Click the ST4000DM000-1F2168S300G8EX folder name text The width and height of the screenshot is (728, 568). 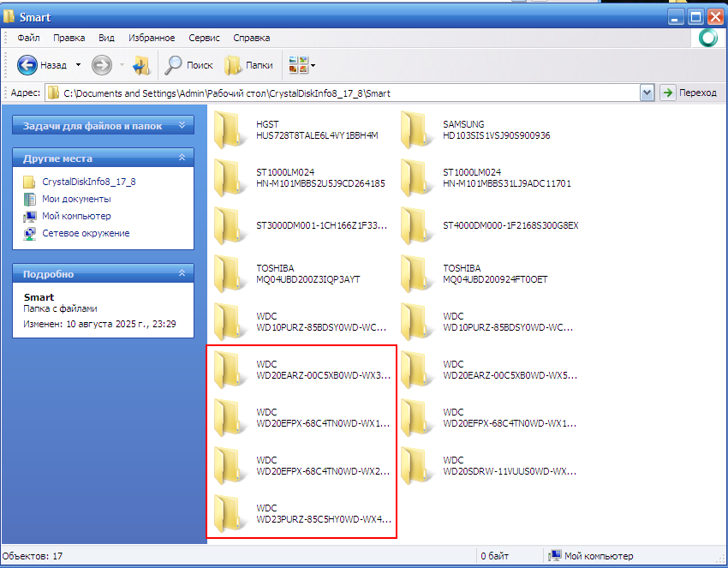click(510, 225)
